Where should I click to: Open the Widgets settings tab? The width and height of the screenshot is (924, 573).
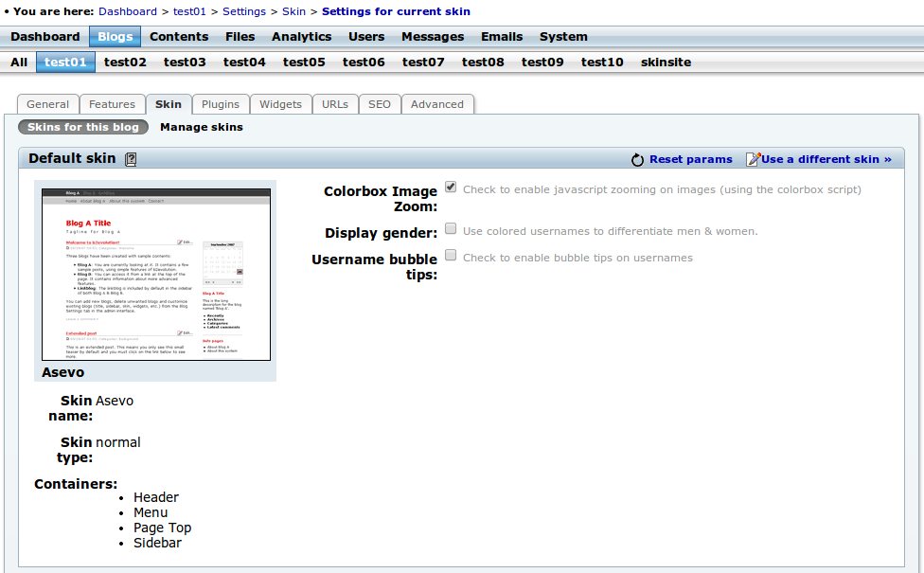[280, 104]
